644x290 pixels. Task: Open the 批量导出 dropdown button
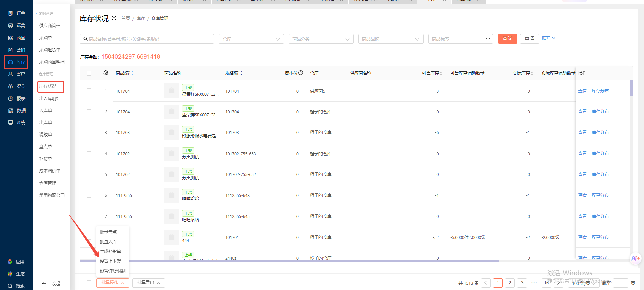point(148,283)
